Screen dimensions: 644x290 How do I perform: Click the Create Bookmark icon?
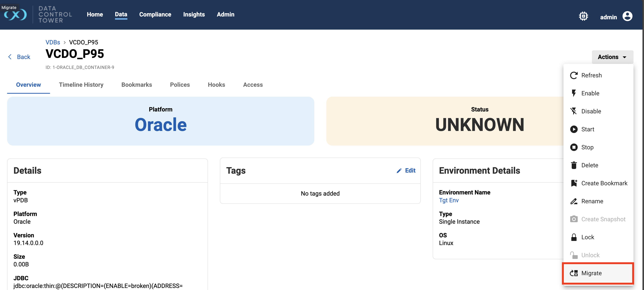[574, 183]
